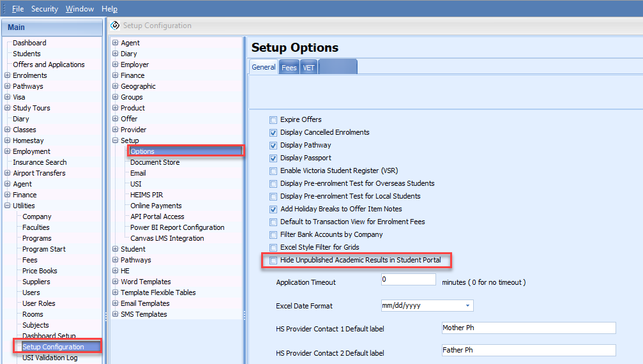Open the Excel Date Format dropdown
The height and width of the screenshot is (364, 643).
click(x=468, y=306)
